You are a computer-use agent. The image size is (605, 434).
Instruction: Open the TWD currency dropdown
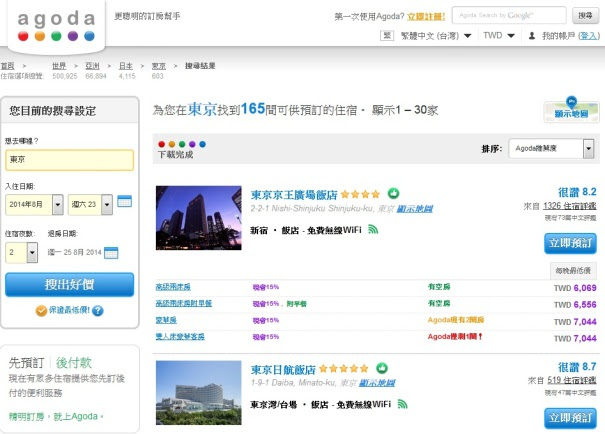(x=499, y=36)
